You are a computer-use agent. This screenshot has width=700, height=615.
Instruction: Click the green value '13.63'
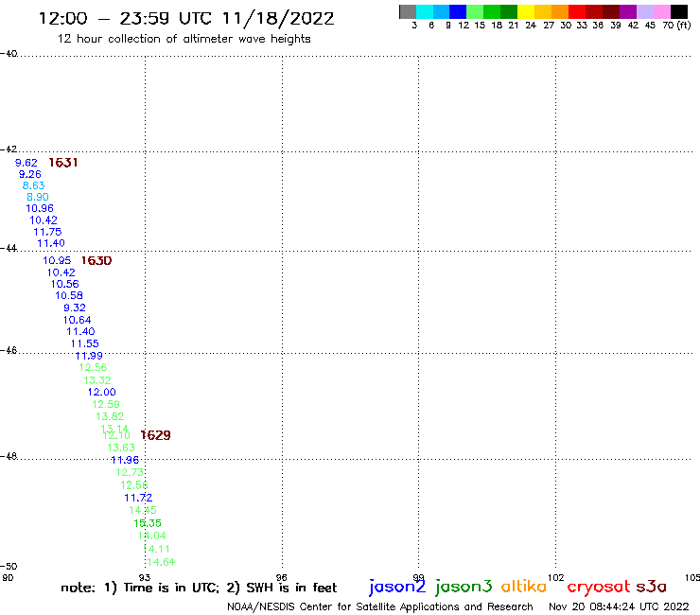pos(121,448)
